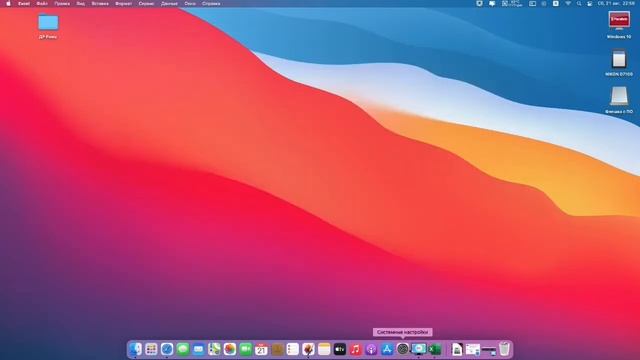This screenshot has height=360, width=640.
Task: Open Notes app in the Dock
Action: pyautogui.click(x=324, y=349)
